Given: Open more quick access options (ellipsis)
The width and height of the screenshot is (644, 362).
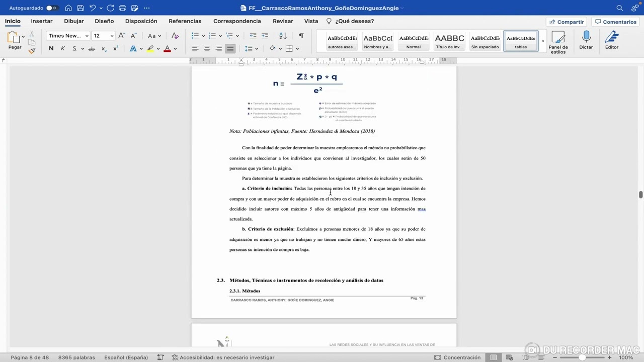Looking at the screenshot, I should pyautogui.click(x=146, y=8).
